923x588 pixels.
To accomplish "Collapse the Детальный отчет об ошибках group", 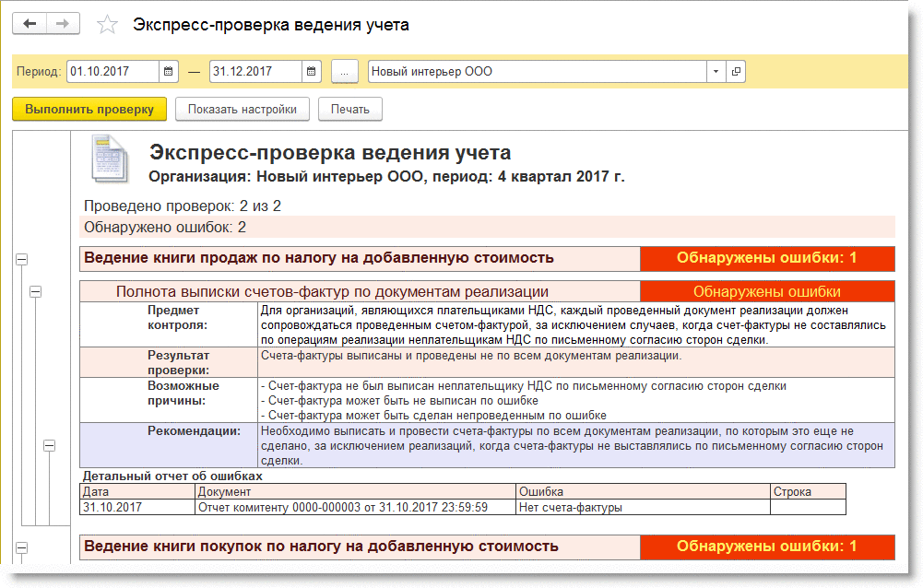I will click(50, 446).
